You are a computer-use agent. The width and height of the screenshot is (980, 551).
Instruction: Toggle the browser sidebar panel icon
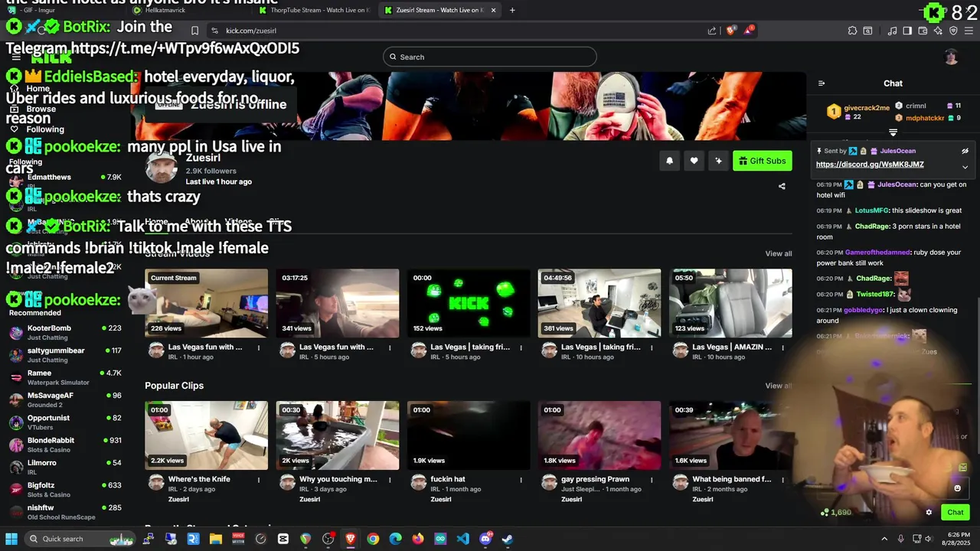[x=907, y=31]
